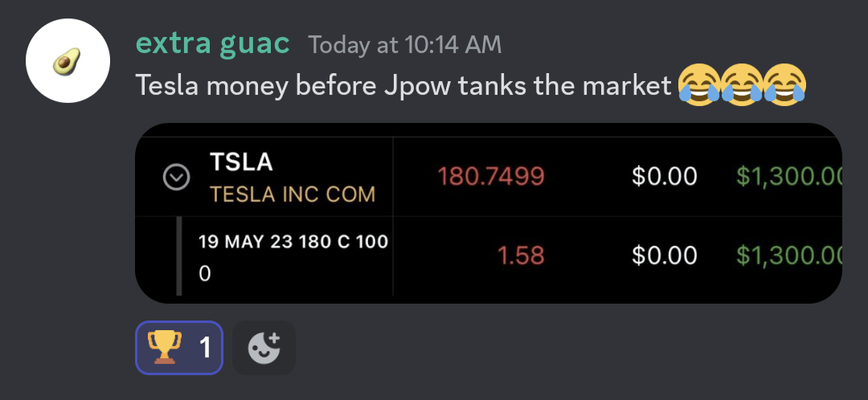The height and width of the screenshot is (400, 868).
Task: Click the green $1,300.00 TSLA gain
Action: [789, 177]
